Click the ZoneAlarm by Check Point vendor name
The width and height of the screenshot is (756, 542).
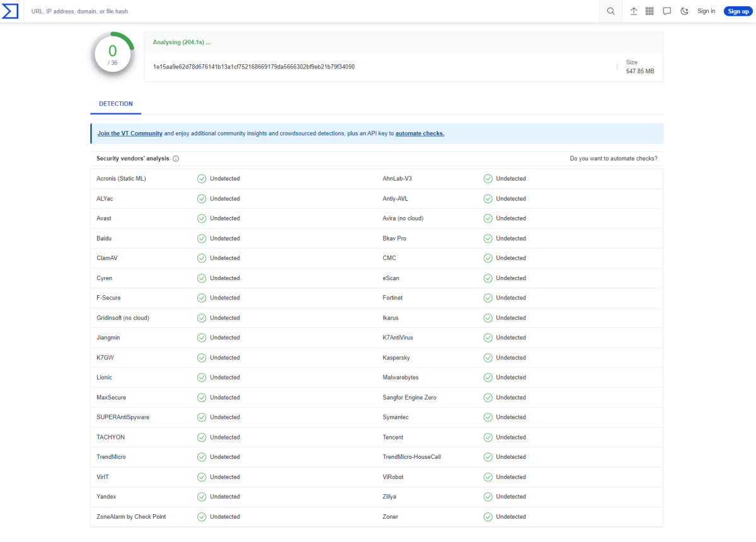131,517
